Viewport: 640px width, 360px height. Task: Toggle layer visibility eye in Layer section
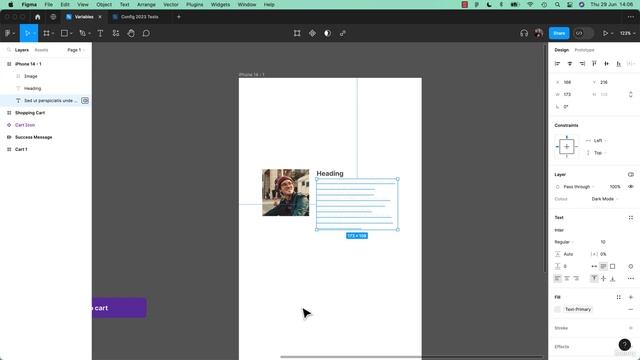pos(631,187)
